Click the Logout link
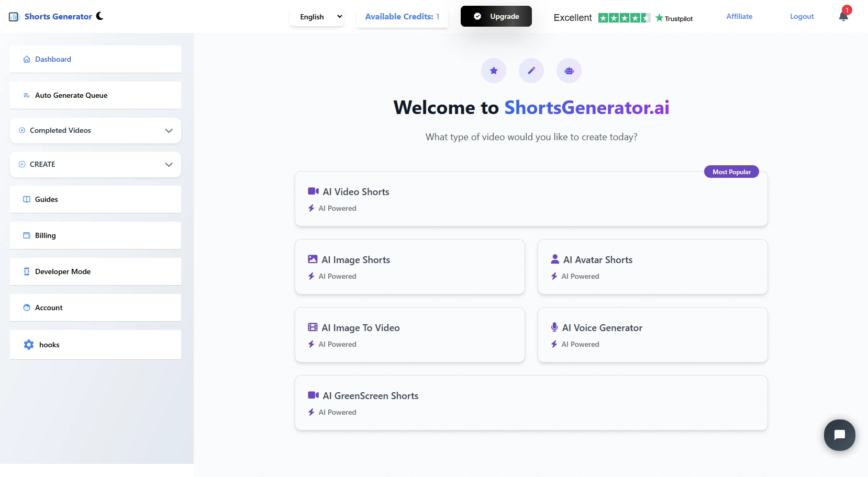This screenshot has height=477, width=868. tap(802, 16)
